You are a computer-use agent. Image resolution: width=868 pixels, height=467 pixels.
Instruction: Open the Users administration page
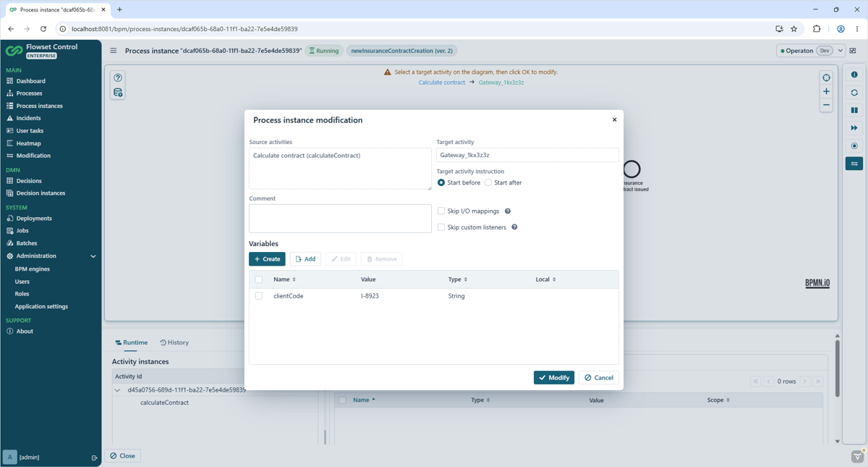click(x=22, y=282)
